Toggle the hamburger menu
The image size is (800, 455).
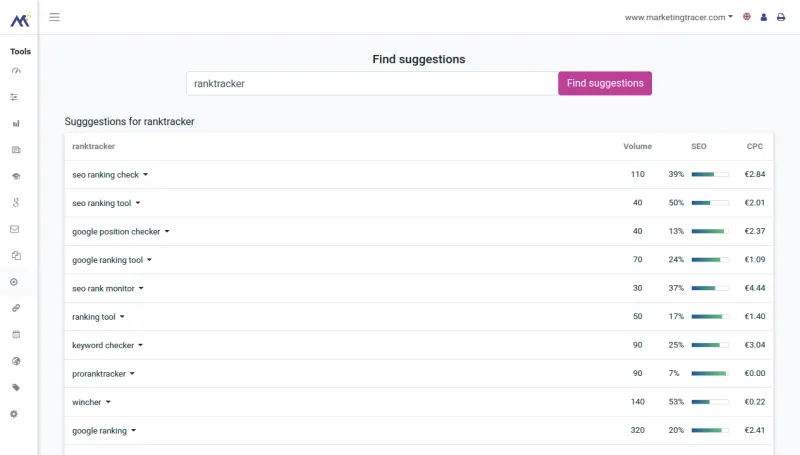(55, 17)
